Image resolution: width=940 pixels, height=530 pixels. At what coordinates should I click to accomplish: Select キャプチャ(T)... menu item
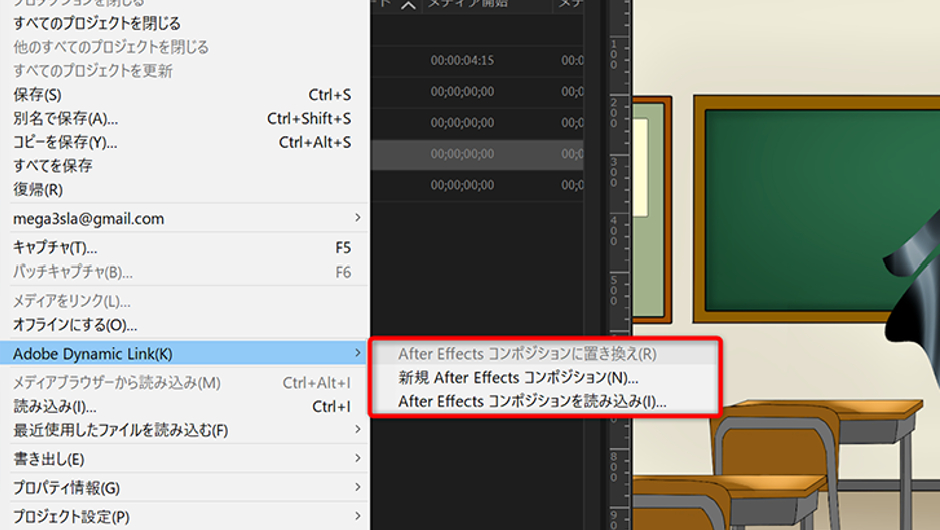coord(184,248)
